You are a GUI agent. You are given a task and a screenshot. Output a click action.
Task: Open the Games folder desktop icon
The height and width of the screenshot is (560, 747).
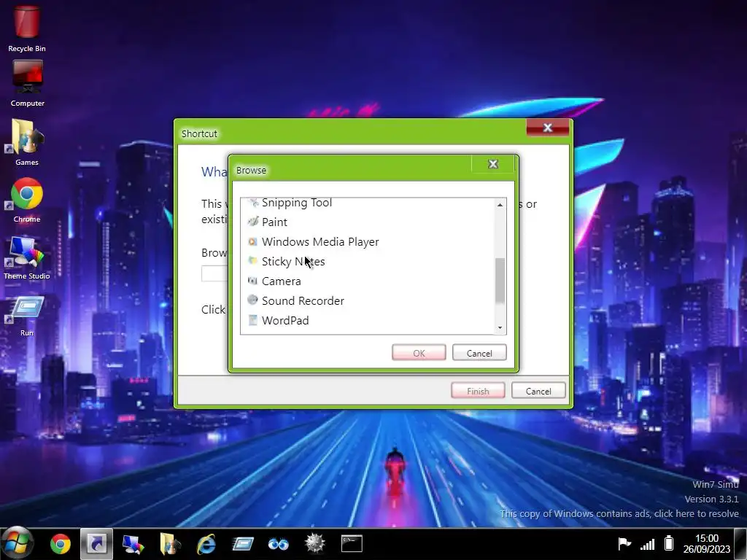(x=27, y=142)
